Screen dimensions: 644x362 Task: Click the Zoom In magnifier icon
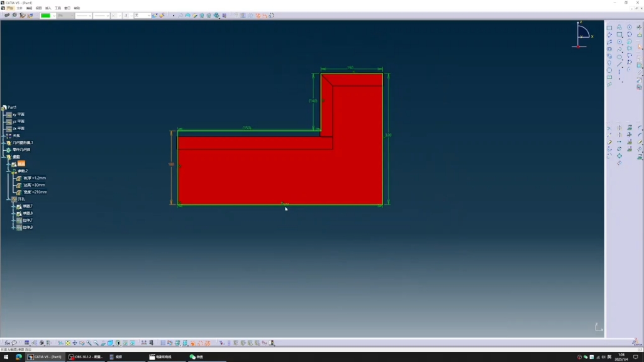[89, 343]
